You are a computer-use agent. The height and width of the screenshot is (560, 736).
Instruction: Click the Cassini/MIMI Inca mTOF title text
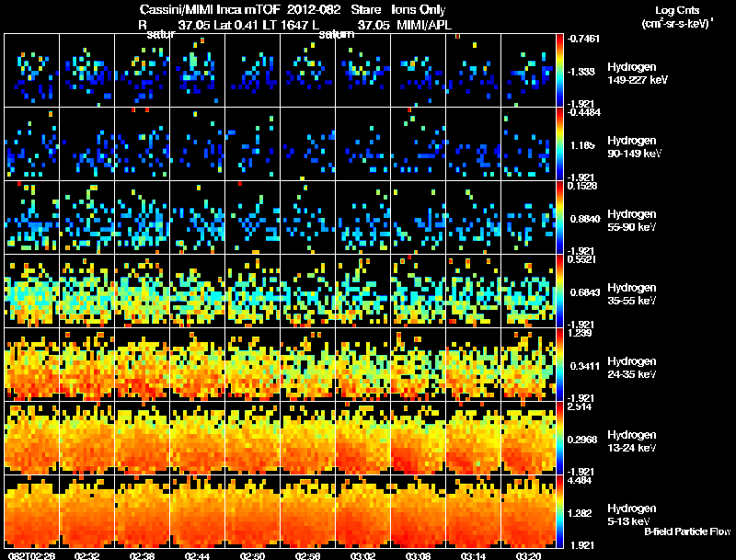click(210, 10)
